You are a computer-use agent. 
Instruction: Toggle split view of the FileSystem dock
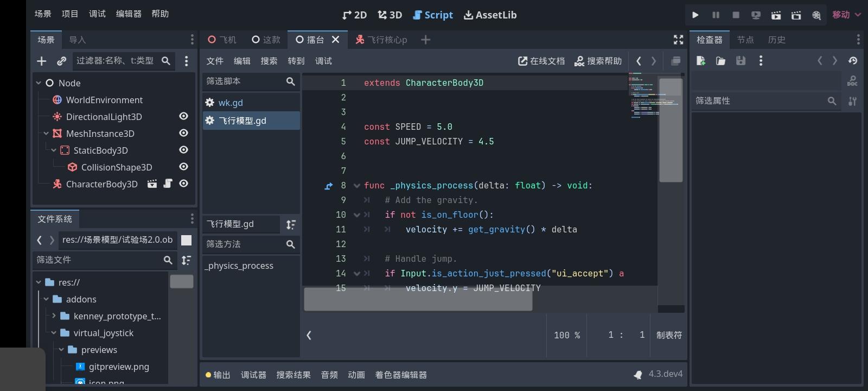point(186,240)
